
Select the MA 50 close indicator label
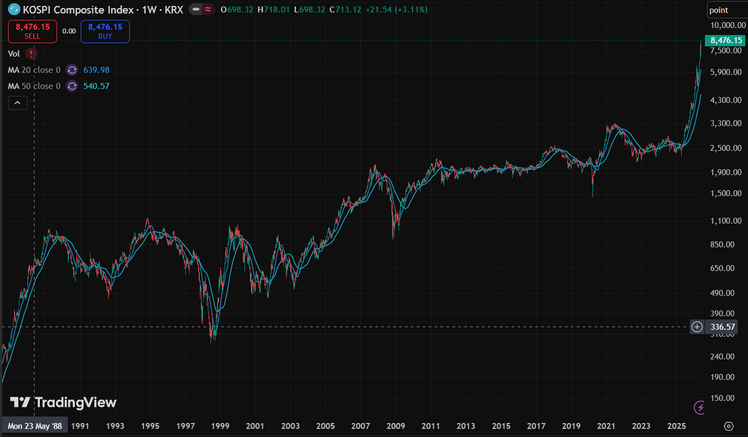[x=34, y=86]
